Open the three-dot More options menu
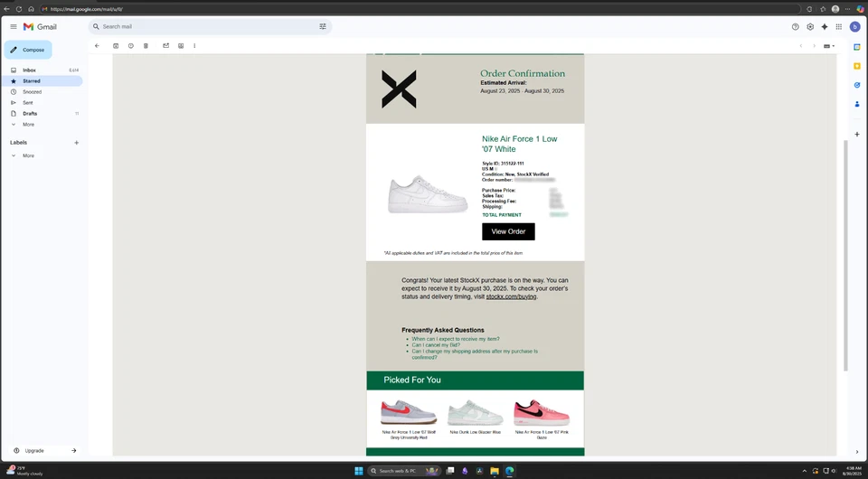The height and width of the screenshot is (479, 868). tap(194, 46)
